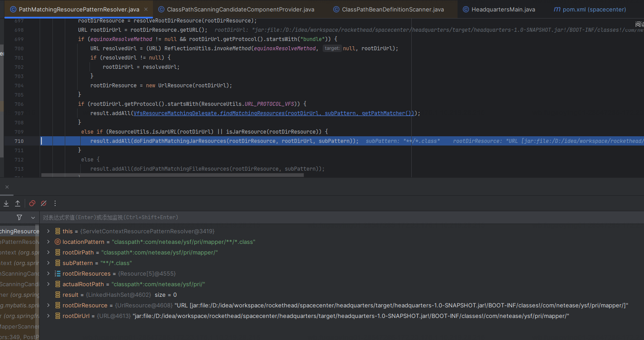Click the close X above the debug toolbar
644x340 pixels.
[7, 187]
